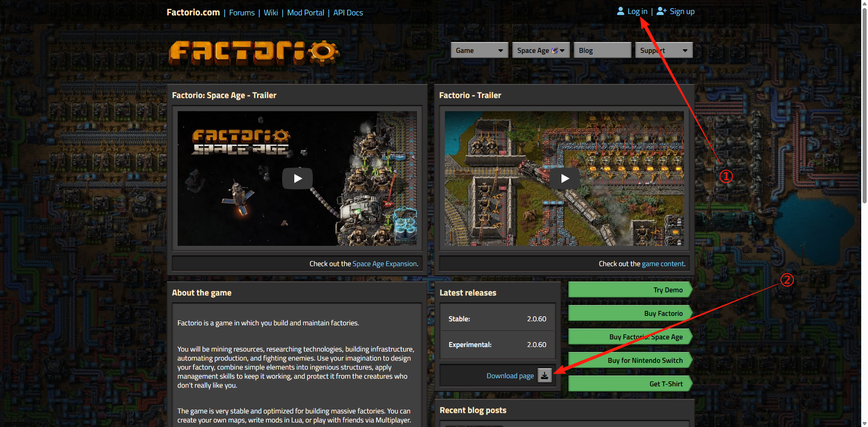
Task: Click the Latest releases heading
Action: 468,292
